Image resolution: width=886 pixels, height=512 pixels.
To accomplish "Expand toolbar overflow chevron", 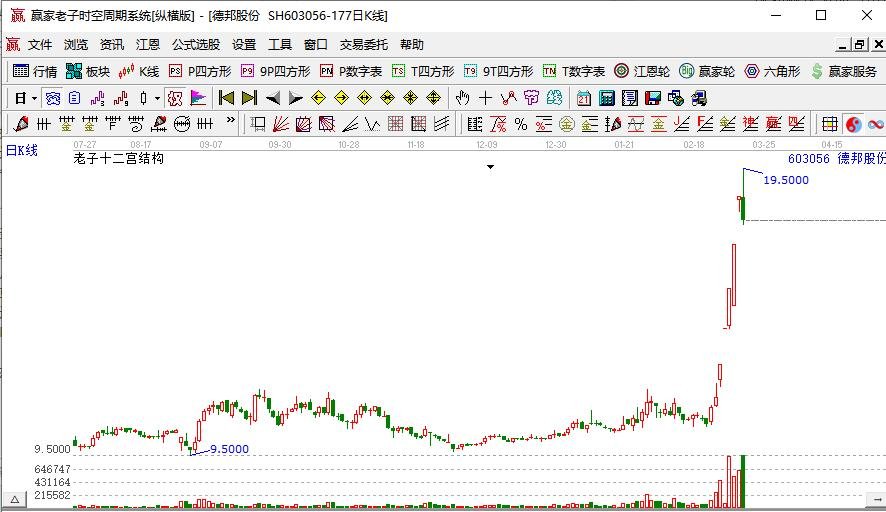I will (231, 120).
